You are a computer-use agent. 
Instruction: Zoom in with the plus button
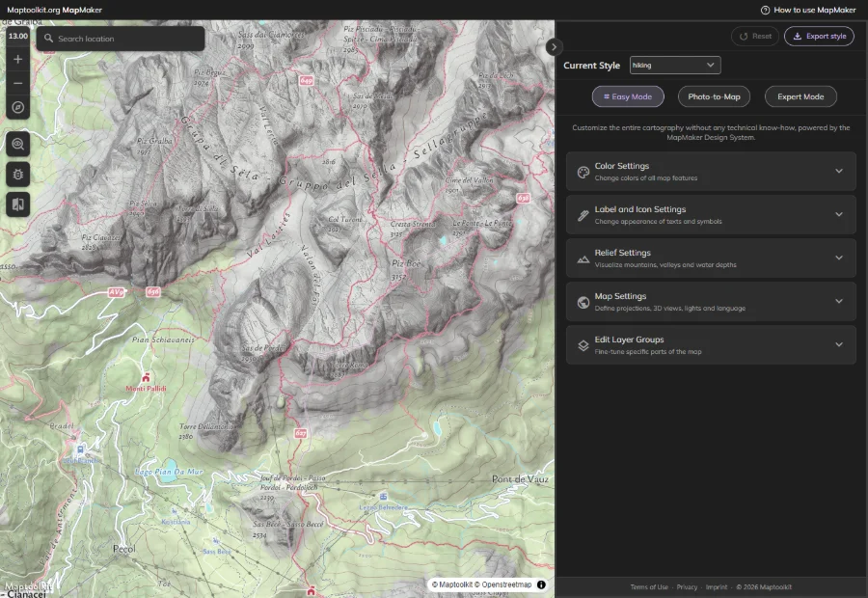pyautogui.click(x=17, y=59)
